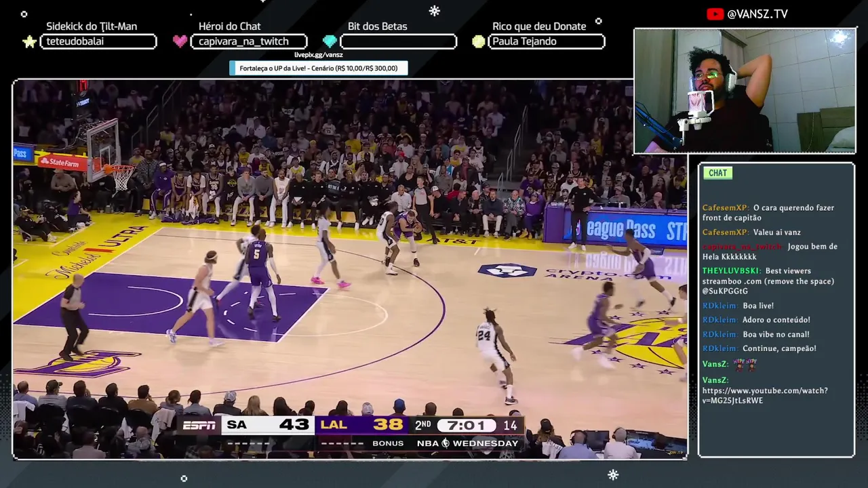868x488 pixels.
Task: Select the empty Bit dos Betas box
Action: pyautogui.click(x=398, y=41)
